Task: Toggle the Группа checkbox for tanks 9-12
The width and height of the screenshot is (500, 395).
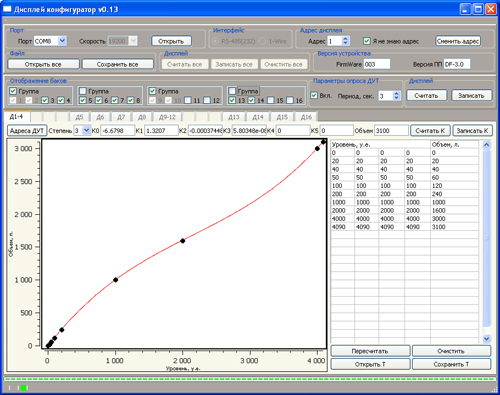Action: click(152, 91)
